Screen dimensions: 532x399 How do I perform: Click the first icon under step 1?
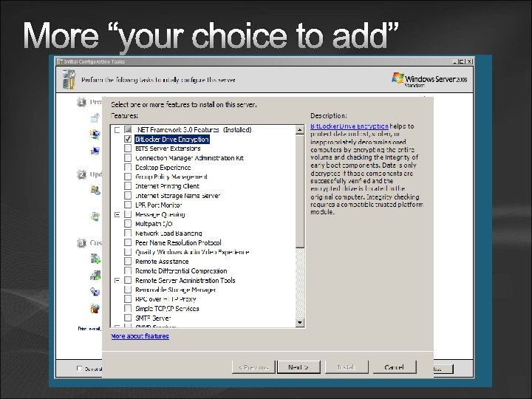click(x=95, y=117)
